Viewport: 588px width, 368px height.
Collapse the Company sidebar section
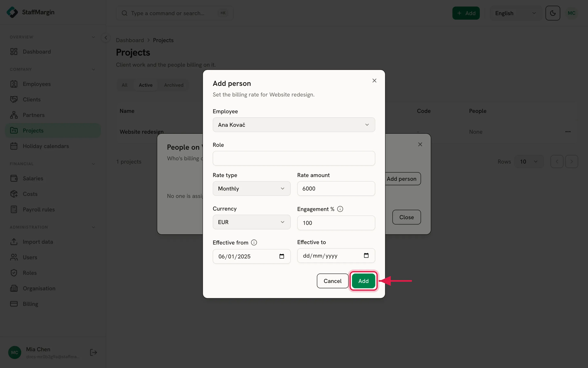[x=94, y=70]
